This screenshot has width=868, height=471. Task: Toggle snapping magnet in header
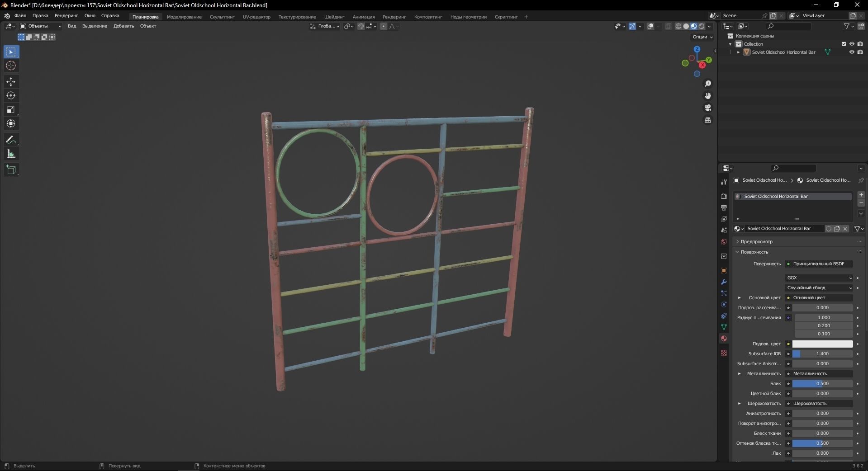361,26
